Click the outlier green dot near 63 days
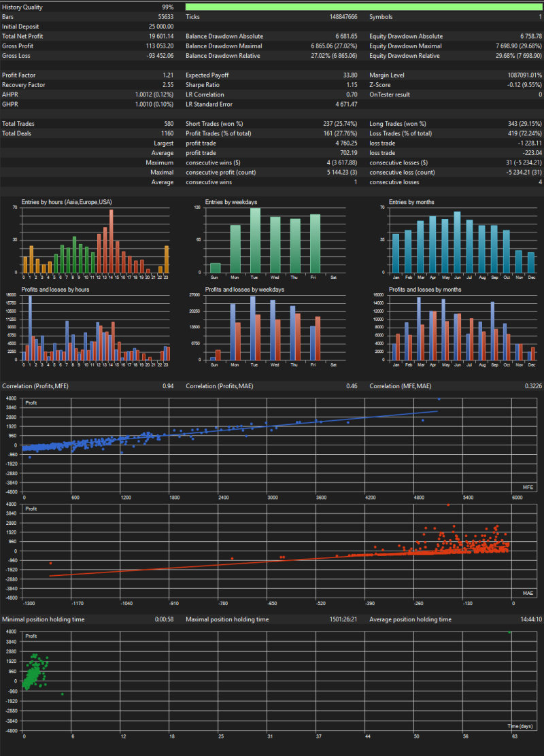 pos(510,632)
